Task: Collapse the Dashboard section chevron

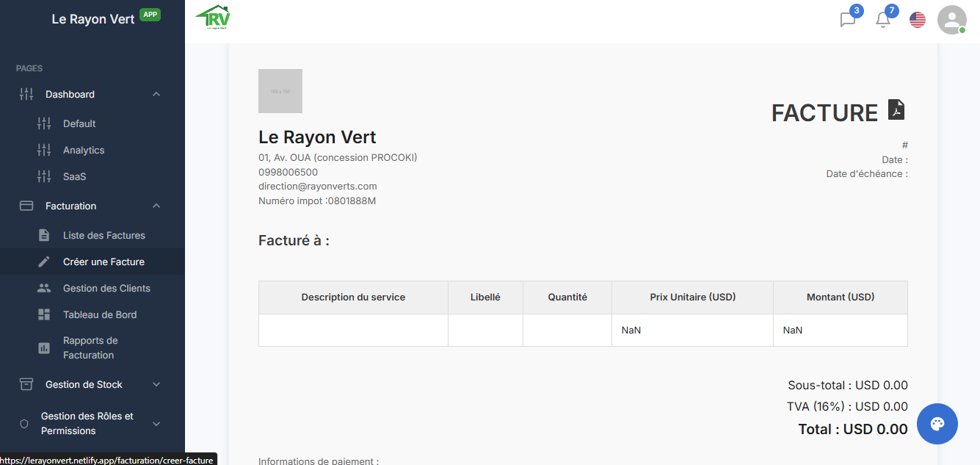Action: click(156, 94)
